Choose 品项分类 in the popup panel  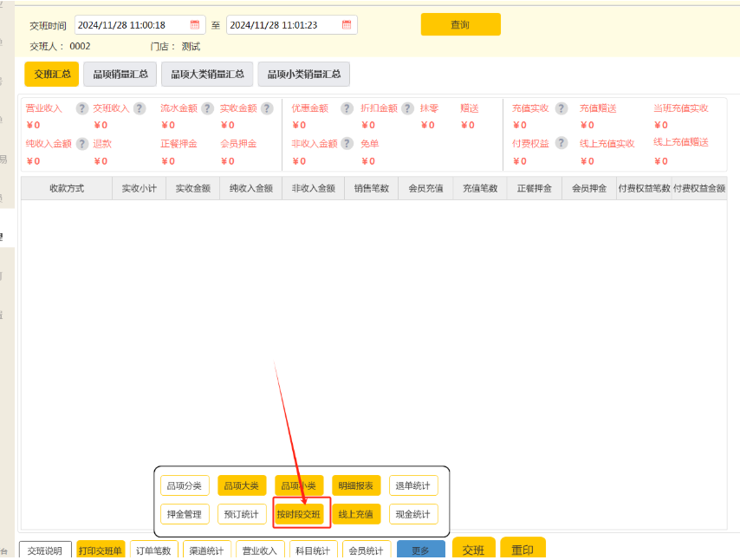[185, 485]
